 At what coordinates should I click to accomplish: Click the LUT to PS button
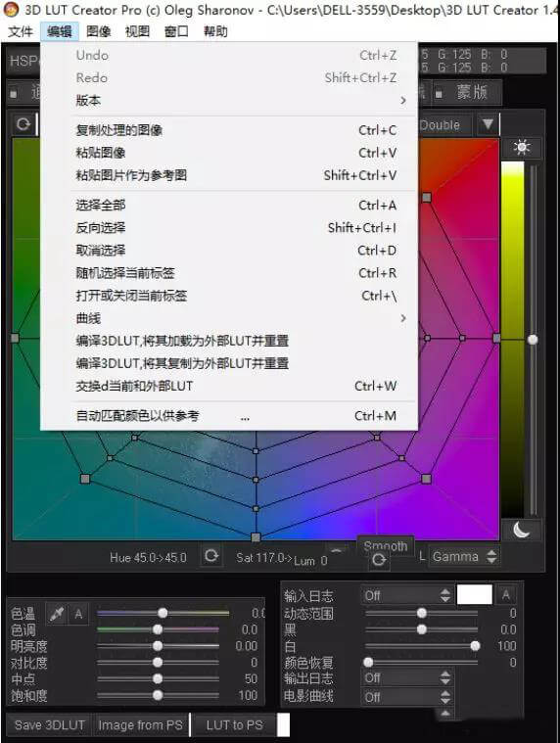coord(235,725)
